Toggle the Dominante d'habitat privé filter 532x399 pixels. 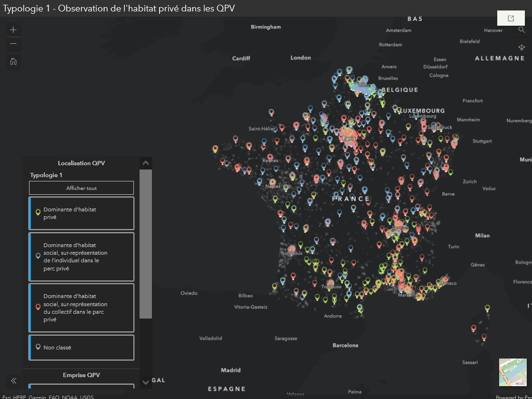pos(81,213)
